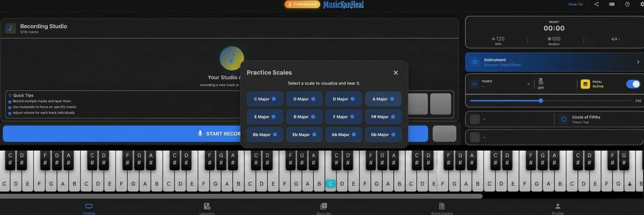Select the B Major scale
Image resolution: width=644 pixels, height=215 pixels.
(304, 117)
